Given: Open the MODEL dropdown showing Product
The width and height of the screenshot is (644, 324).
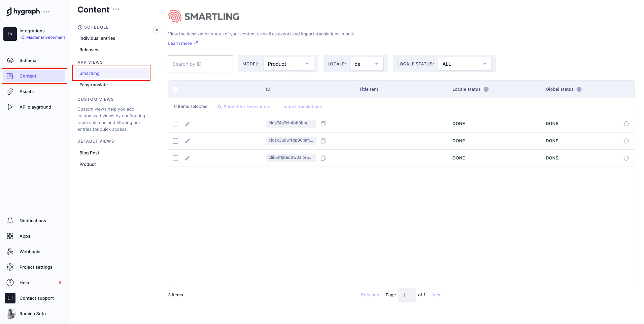Looking at the screenshot, I should pos(288,64).
